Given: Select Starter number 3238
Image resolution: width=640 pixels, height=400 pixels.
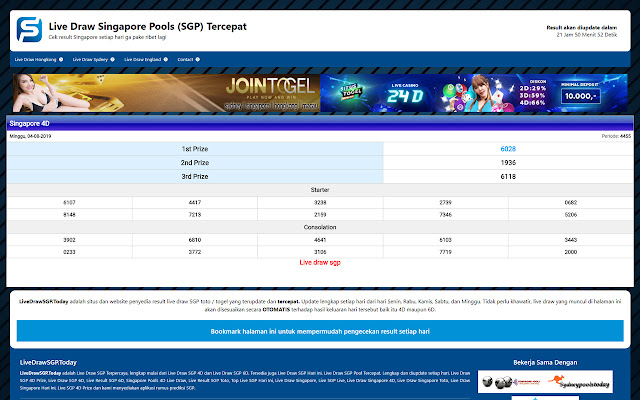Looking at the screenshot, I should 320,202.
